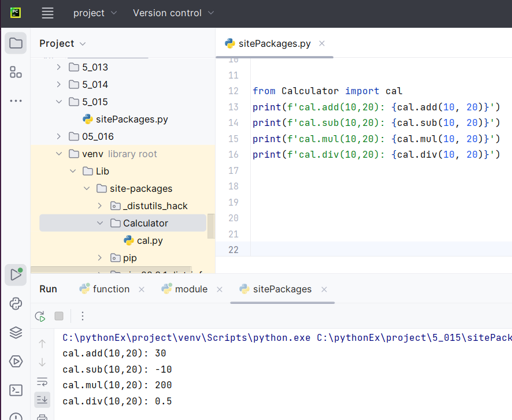Viewport: 512px width, 420px height.
Task: Click the Stop process square button
Action: point(59,316)
